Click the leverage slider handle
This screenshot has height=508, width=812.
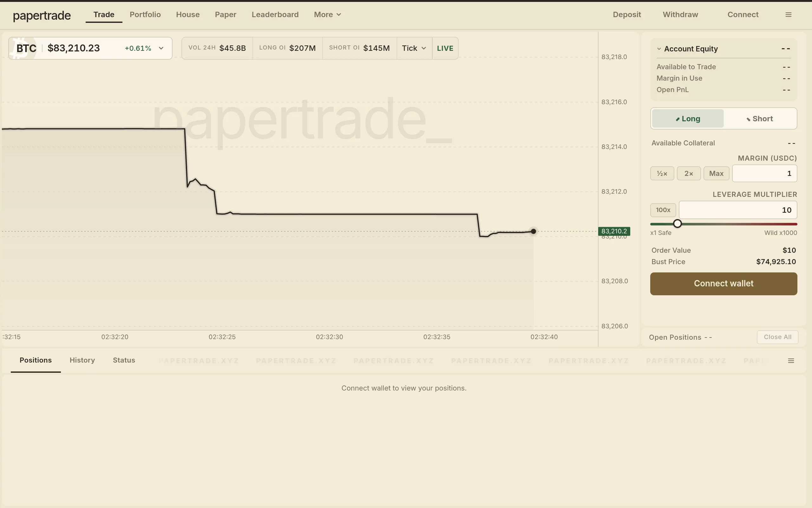(678, 224)
